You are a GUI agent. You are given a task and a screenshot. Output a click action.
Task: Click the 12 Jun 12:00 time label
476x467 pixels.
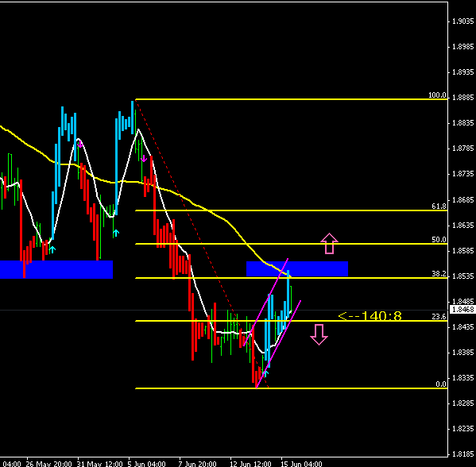pyautogui.click(x=250, y=464)
